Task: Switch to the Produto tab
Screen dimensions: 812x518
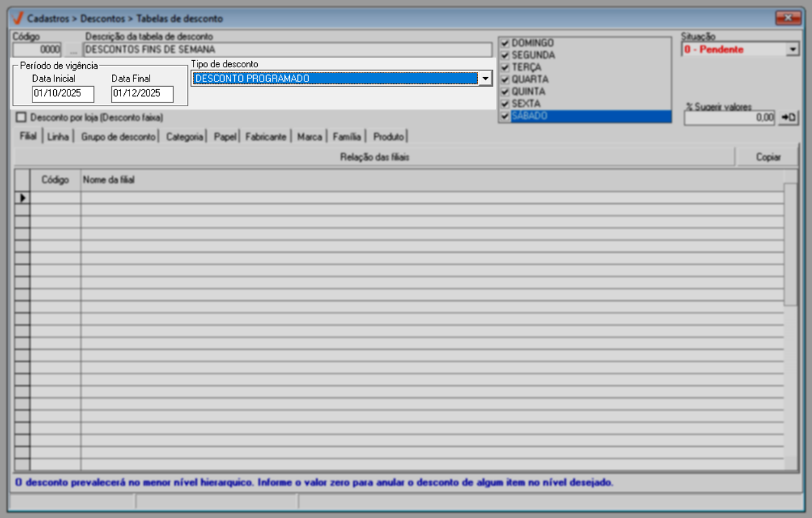Action: tap(389, 137)
